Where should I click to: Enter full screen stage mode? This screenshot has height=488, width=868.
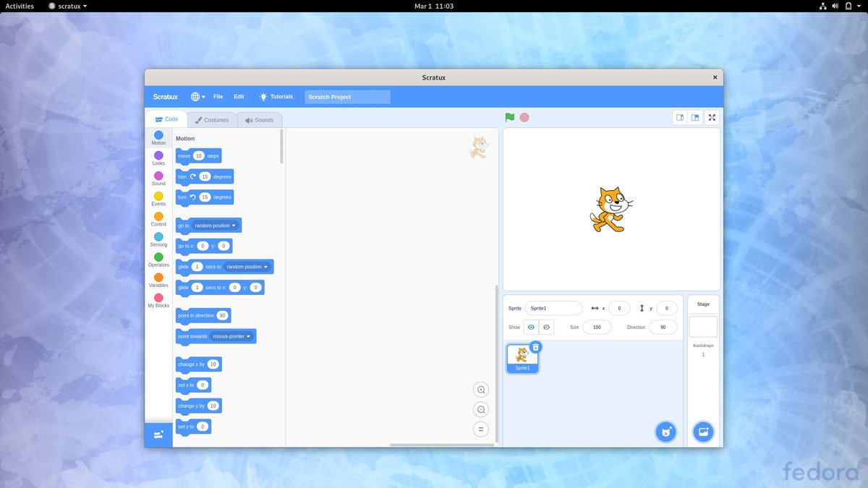point(712,118)
